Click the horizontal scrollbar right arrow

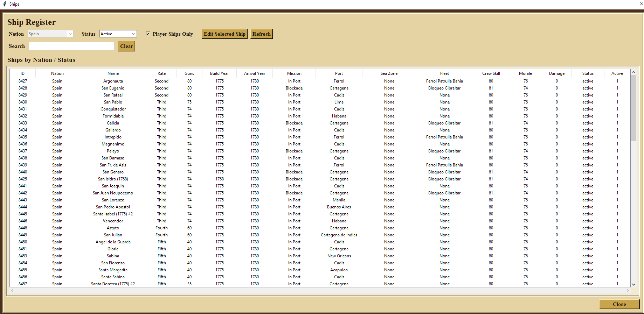coord(628,291)
